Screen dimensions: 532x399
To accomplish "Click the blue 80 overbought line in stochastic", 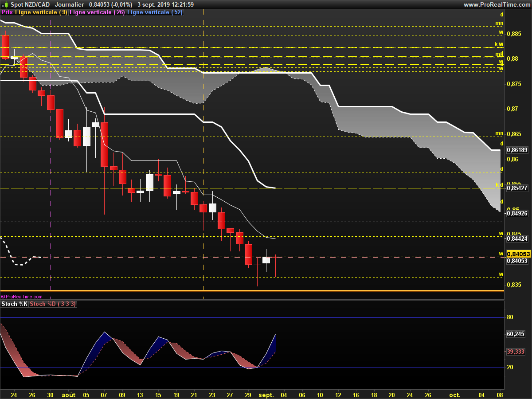I will click(x=252, y=317).
